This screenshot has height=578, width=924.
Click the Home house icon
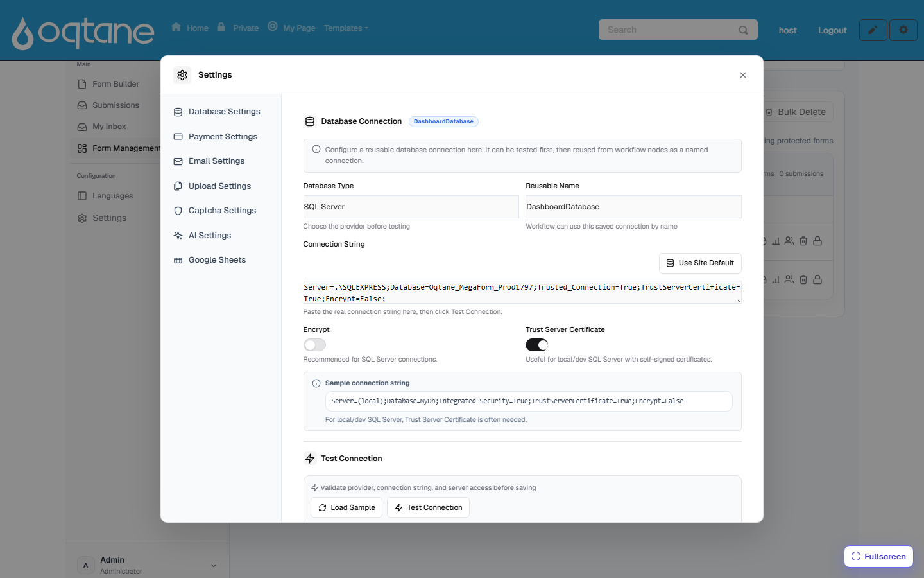pos(176,27)
